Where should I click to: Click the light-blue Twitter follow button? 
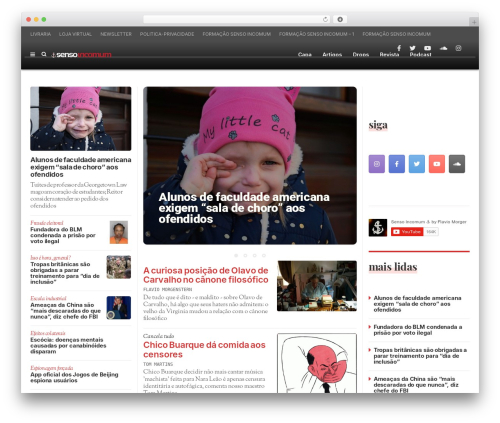coord(417,164)
